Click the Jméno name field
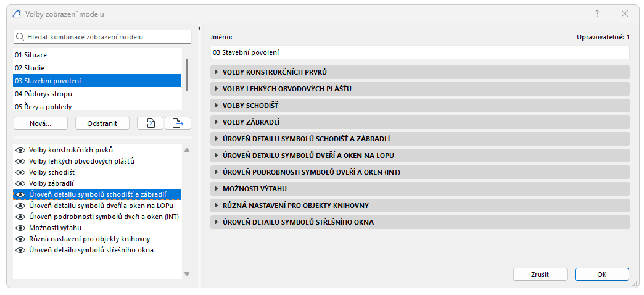644x295 pixels. 419,52
